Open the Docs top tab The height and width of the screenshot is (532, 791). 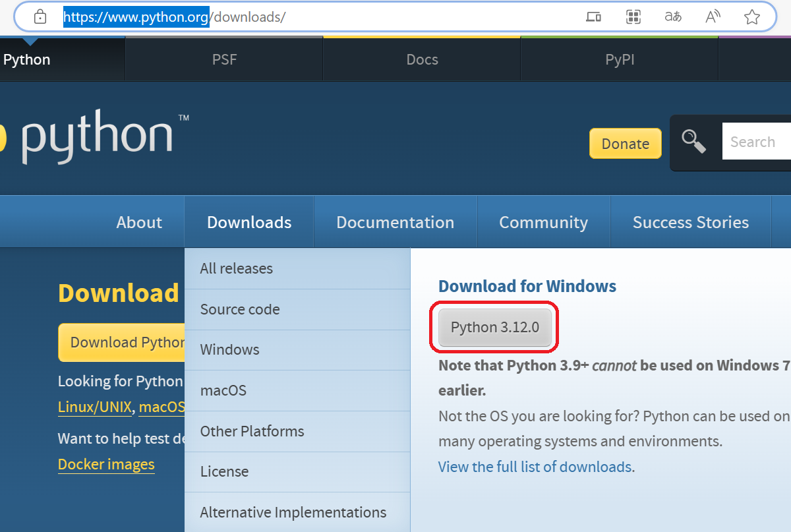(x=422, y=59)
